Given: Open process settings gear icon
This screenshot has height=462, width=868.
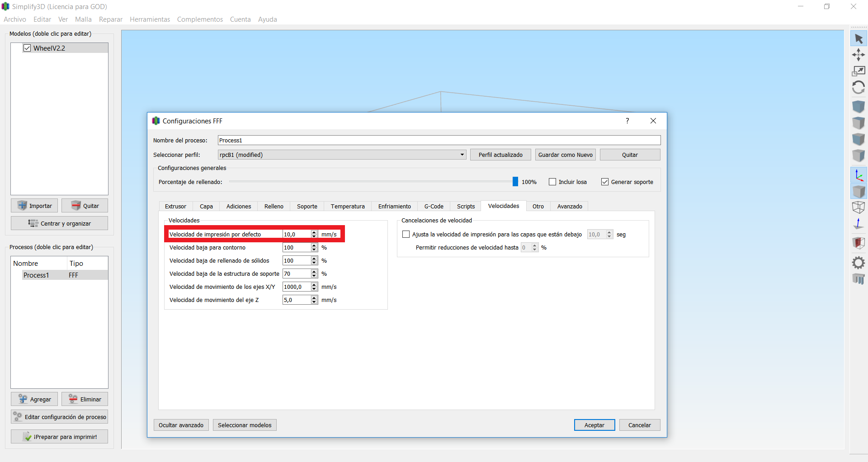Looking at the screenshot, I should coord(859,263).
